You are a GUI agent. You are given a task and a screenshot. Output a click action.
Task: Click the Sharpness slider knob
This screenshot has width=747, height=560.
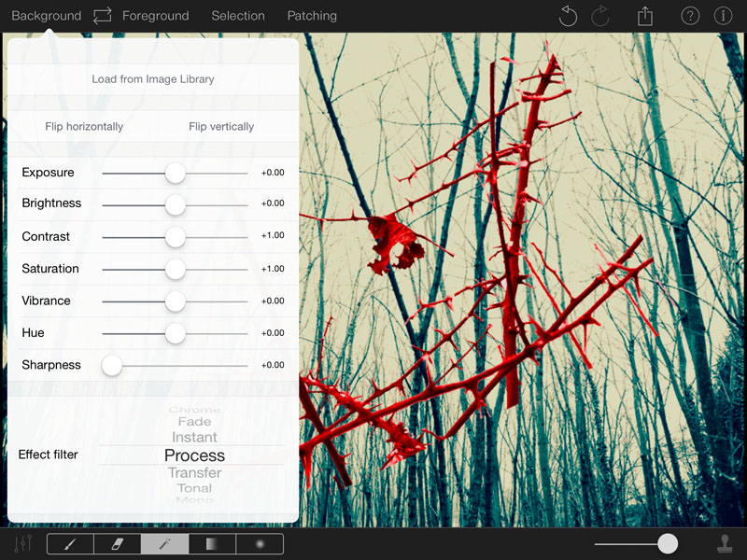point(112,365)
